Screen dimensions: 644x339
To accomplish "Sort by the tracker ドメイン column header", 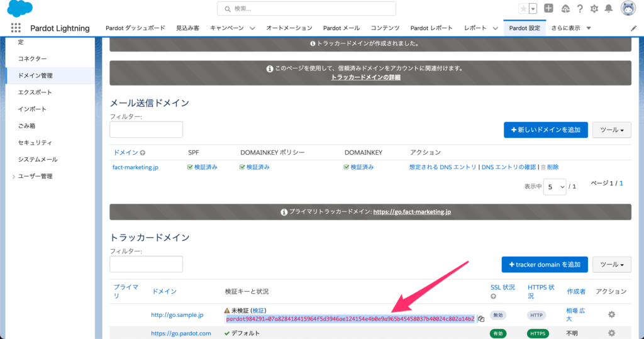I will coord(164,291).
